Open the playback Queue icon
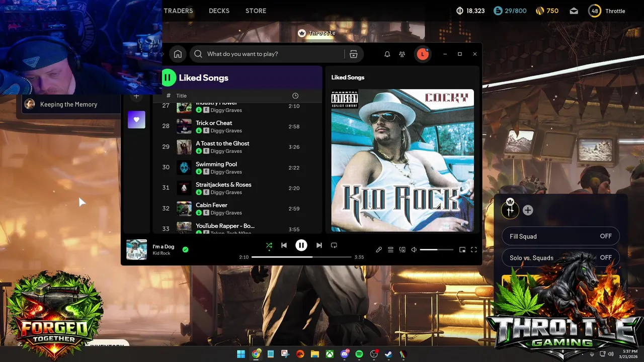This screenshot has width=644, height=362. [390, 249]
